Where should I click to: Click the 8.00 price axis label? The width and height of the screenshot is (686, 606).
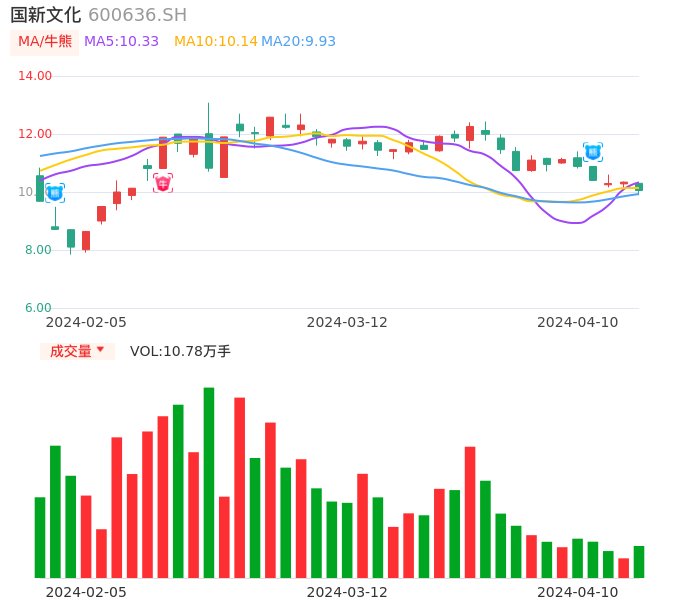38,250
